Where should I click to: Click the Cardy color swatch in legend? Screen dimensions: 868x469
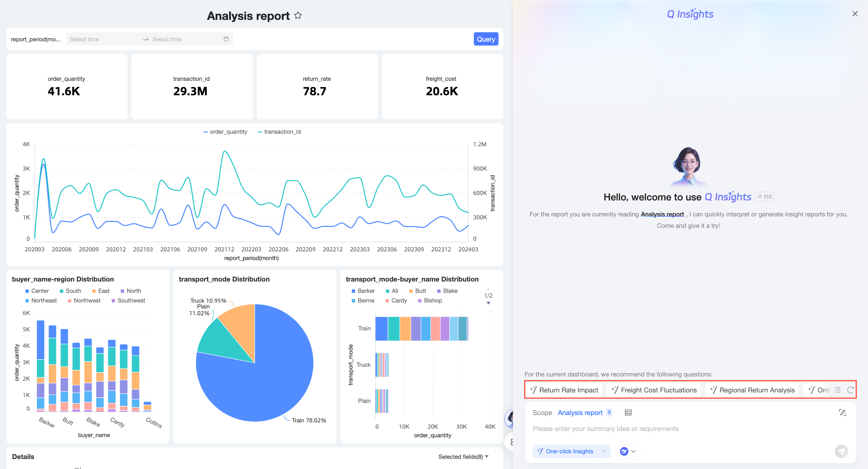pos(388,301)
